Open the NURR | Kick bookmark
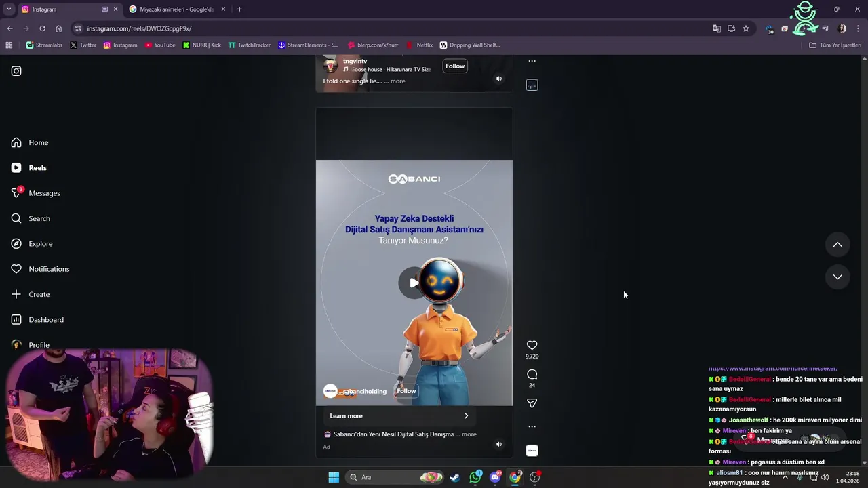The height and width of the screenshot is (488, 868). click(x=202, y=45)
